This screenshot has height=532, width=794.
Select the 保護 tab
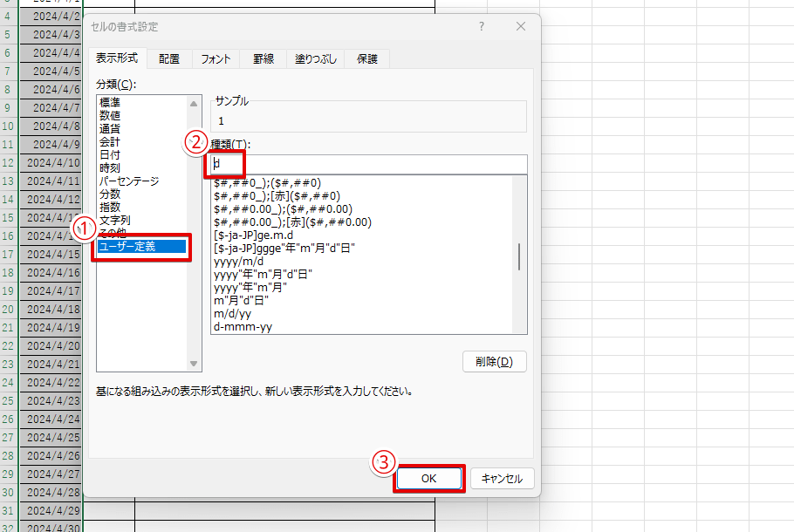tap(366, 59)
